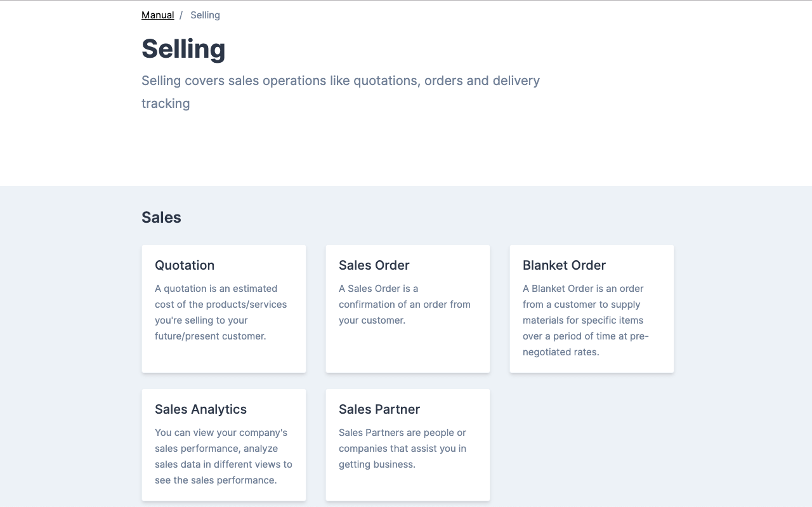
Task: Click the Sales Order card title
Action: (x=374, y=265)
